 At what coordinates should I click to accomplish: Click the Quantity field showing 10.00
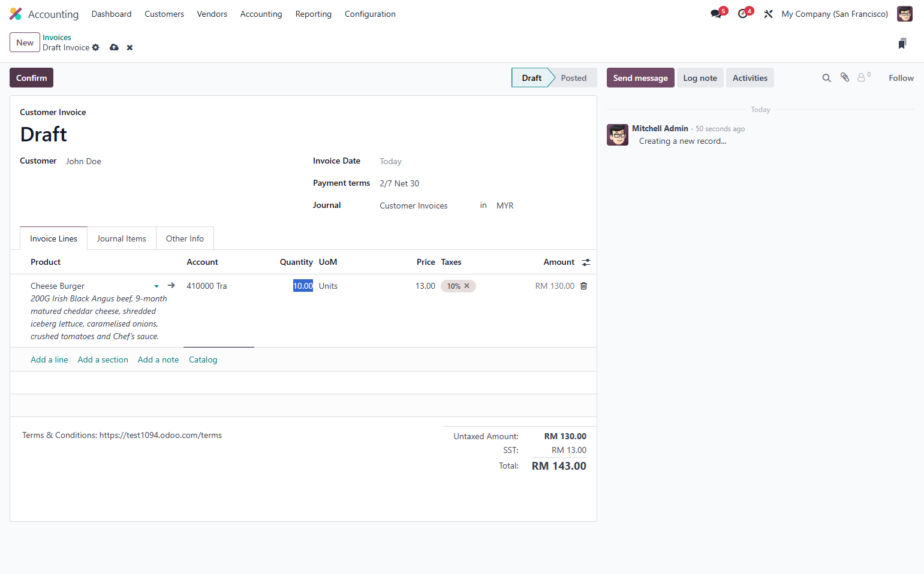tap(303, 286)
